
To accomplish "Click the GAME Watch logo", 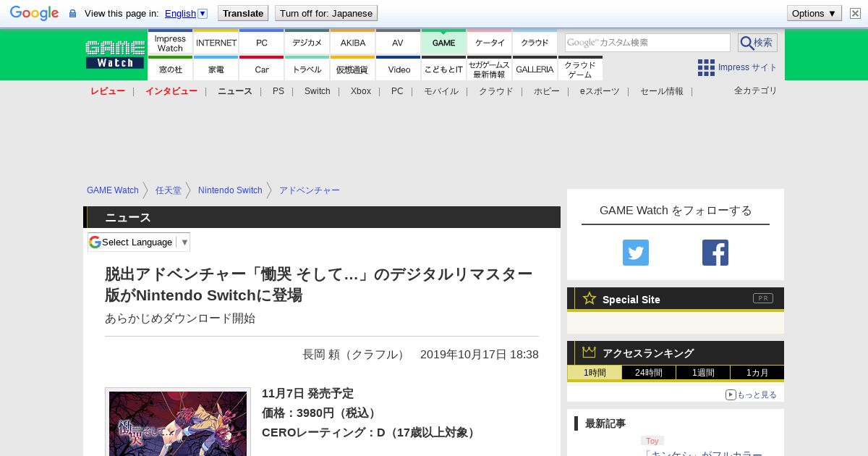I will pyautogui.click(x=115, y=54).
